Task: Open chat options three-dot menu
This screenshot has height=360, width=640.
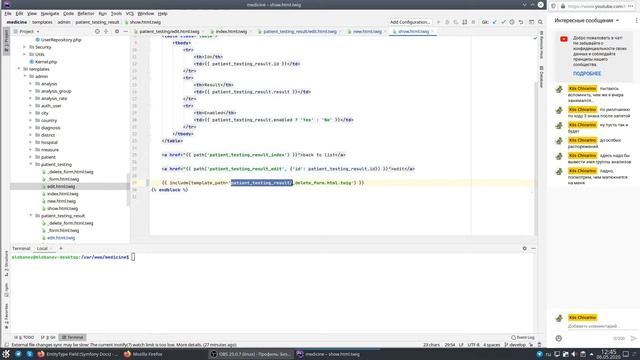Action: click(x=636, y=20)
